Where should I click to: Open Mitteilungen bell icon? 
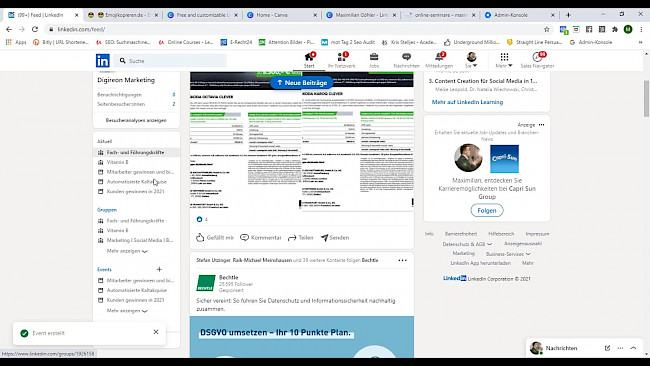coord(439,61)
